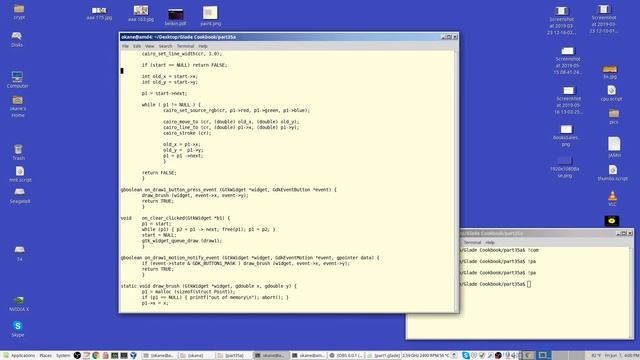Click the Skype tray icon
This screenshot has width=640, height=360.
coord(466,356)
